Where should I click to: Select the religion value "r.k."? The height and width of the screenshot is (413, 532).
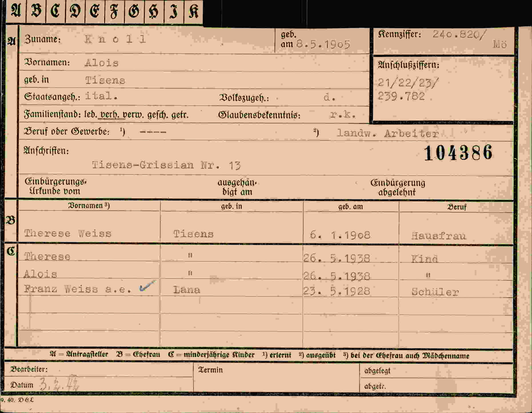click(x=343, y=114)
